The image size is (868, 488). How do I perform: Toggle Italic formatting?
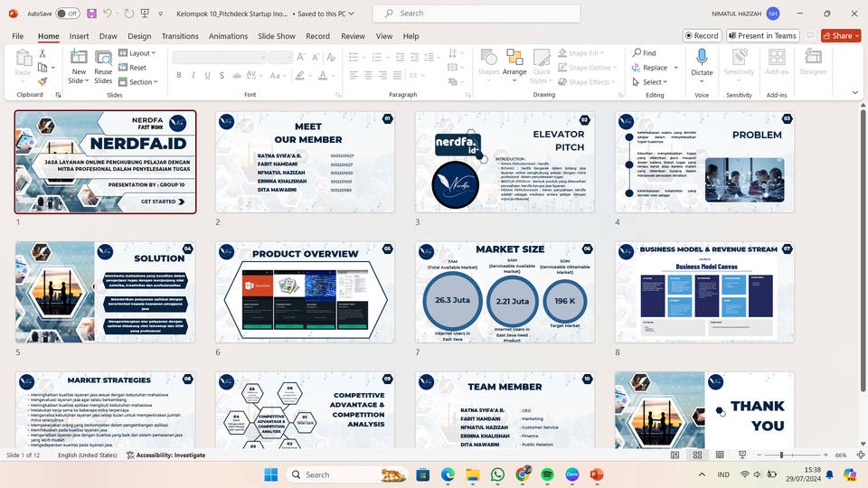pyautogui.click(x=193, y=75)
